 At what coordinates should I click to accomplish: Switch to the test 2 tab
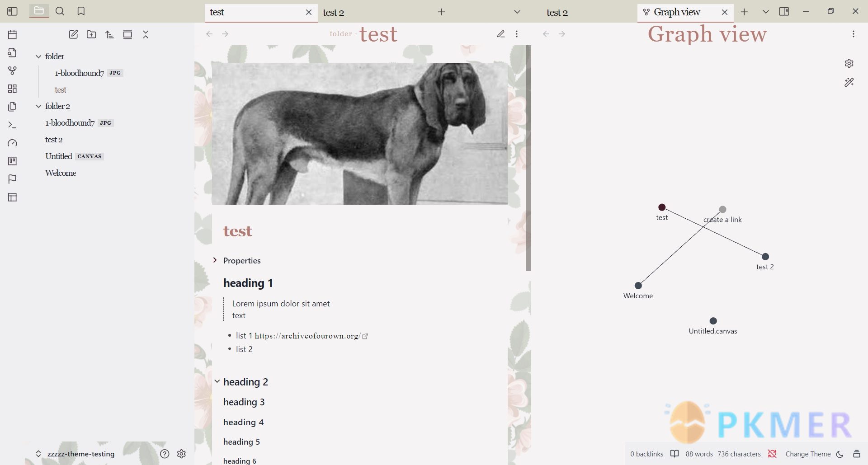(334, 13)
